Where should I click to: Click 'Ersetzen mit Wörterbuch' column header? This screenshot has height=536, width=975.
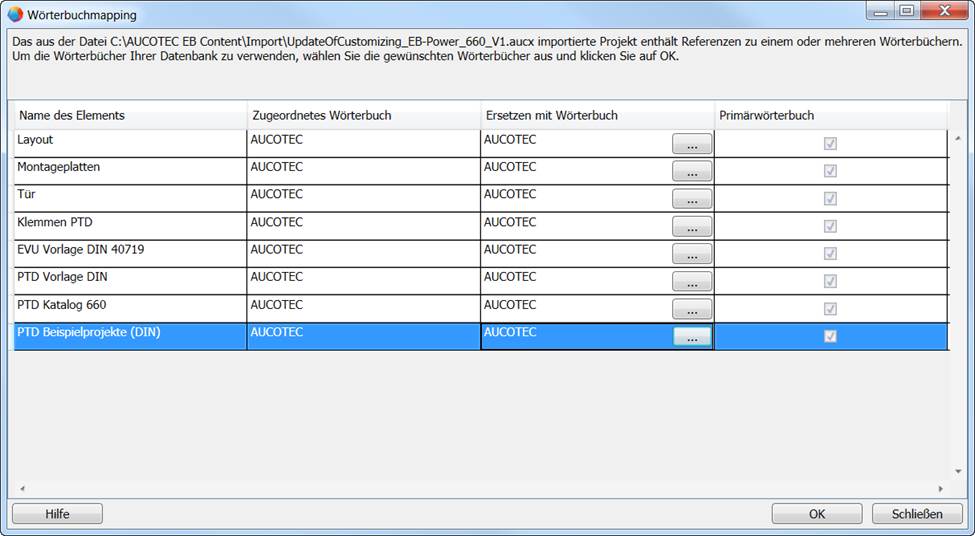pyautogui.click(x=598, y=116)
